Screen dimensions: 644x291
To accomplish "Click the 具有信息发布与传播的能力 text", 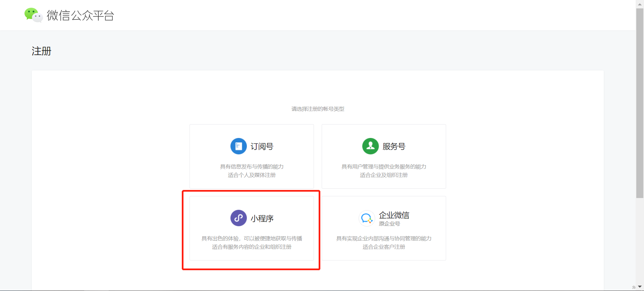I will click(x=252, y=167).
